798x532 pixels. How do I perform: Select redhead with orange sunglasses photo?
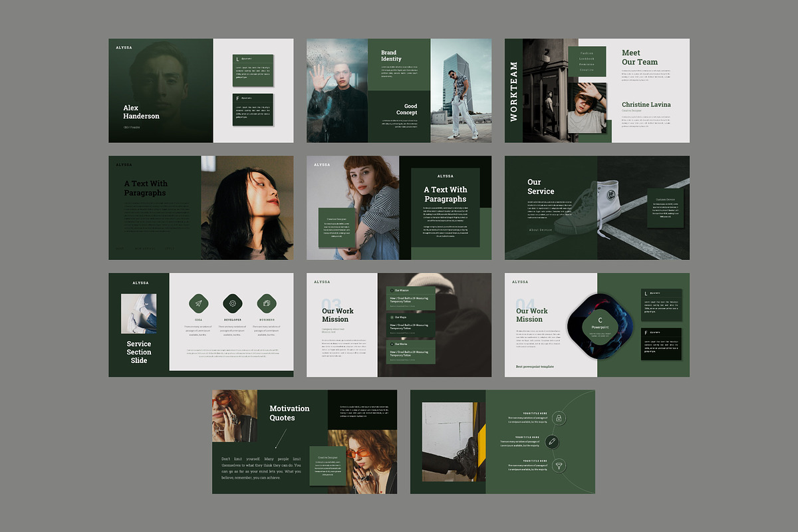pos(362,462)
